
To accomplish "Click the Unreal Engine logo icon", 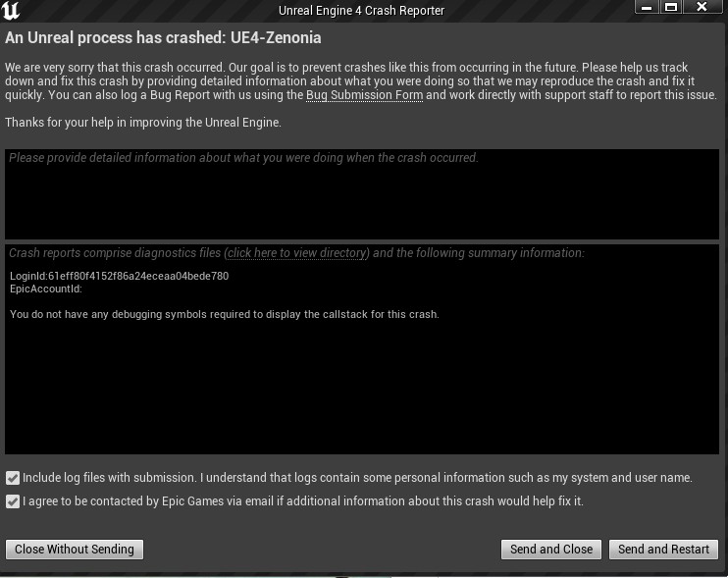I will [13, 11].
